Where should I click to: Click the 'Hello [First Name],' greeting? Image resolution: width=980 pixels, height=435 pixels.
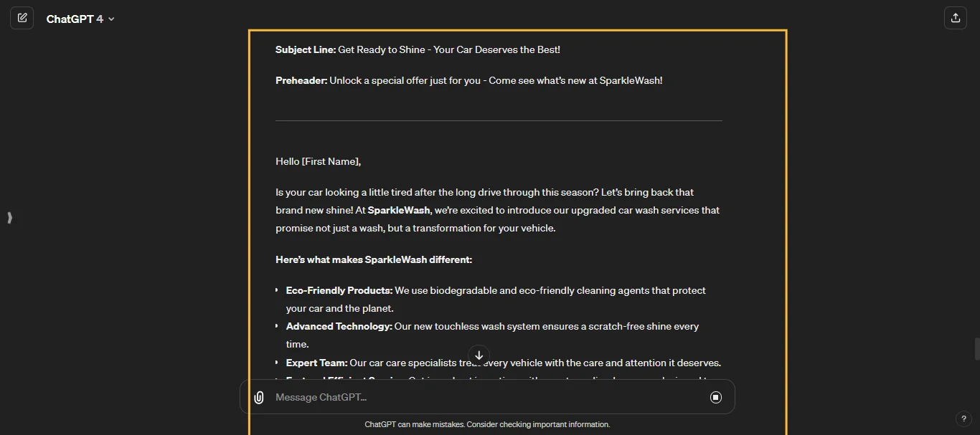(x=319, y=161)
